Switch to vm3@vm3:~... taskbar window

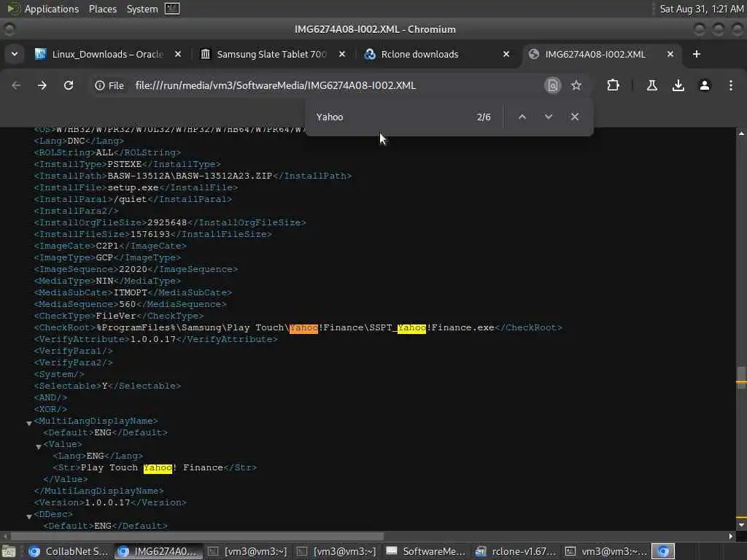tap(605, 551)
